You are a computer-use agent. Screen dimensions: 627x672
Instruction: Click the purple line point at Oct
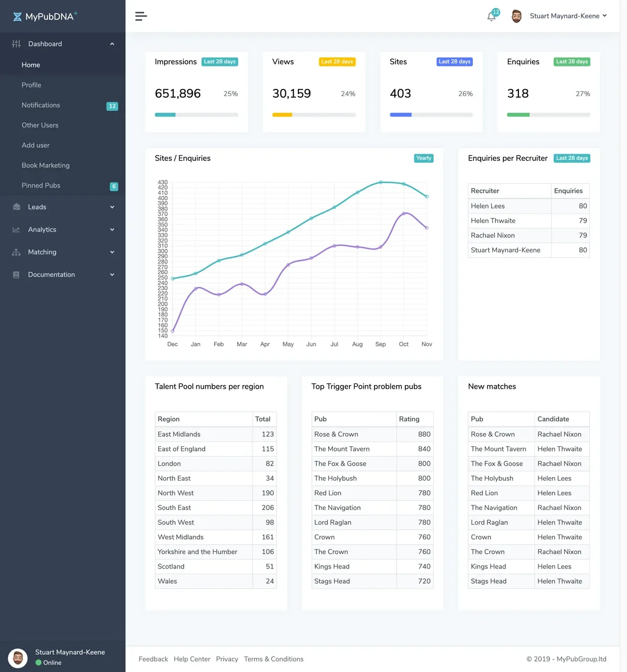coord(403,213)
